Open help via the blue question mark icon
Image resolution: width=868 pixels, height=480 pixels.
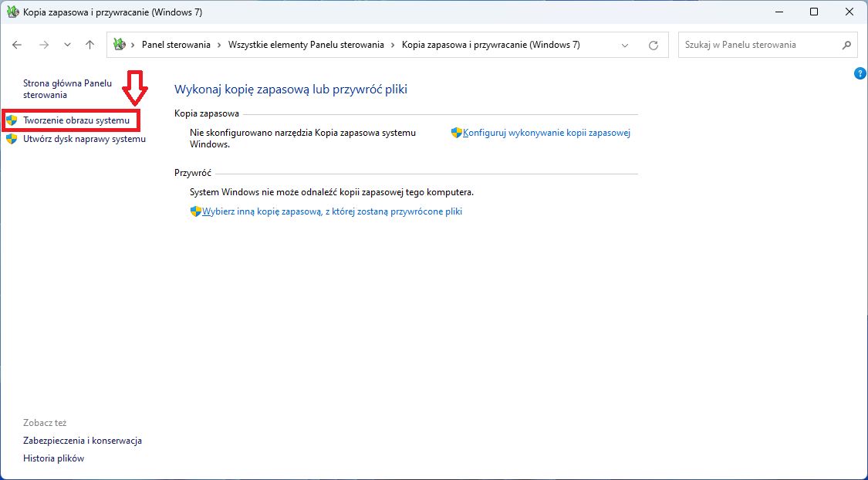[860, 73]
